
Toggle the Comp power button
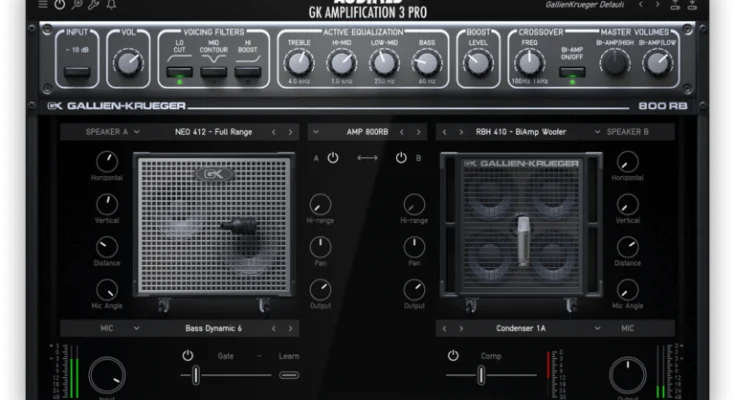point(453,355)
